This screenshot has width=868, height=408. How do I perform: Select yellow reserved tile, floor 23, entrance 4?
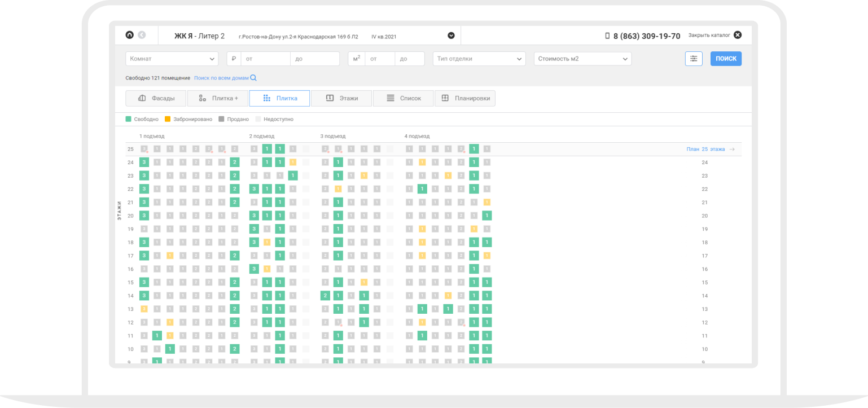(448, 176)
